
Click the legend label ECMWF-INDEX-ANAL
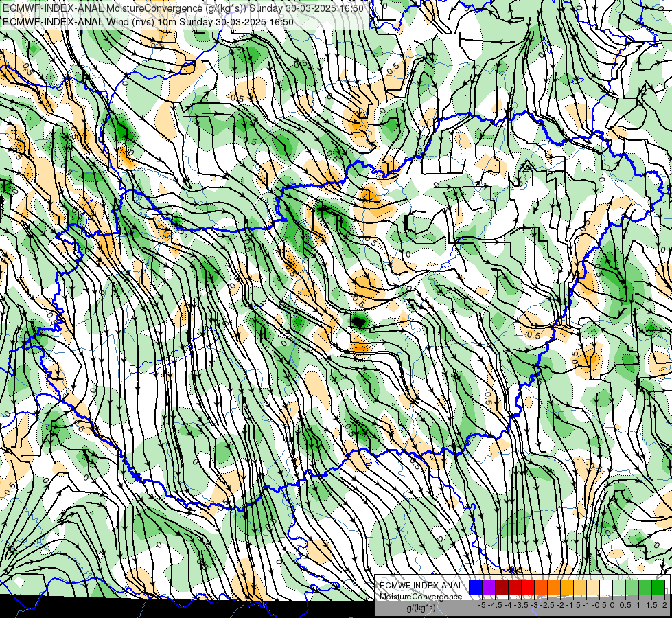421,586
